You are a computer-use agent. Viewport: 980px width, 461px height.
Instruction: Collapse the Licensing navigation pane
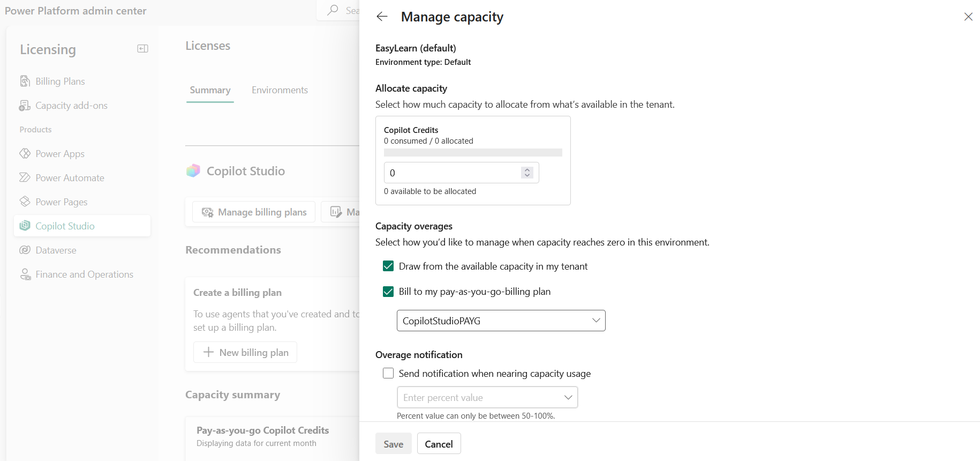pyautogui.click(x=142, y=49)
